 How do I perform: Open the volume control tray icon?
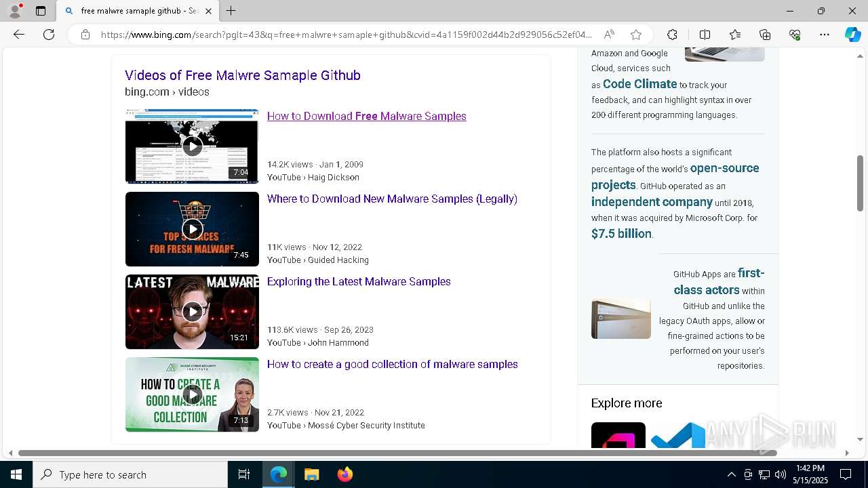pyautogui.click(x=781, y=474)
